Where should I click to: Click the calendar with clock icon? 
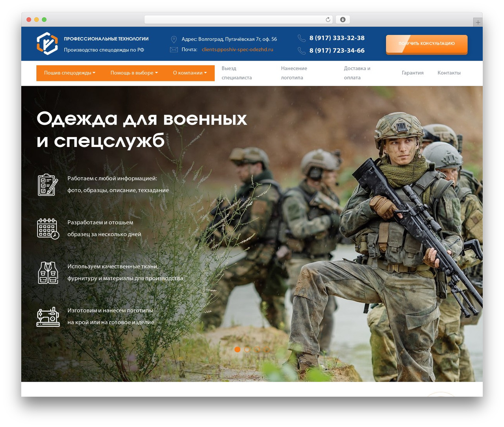point(48,228)
